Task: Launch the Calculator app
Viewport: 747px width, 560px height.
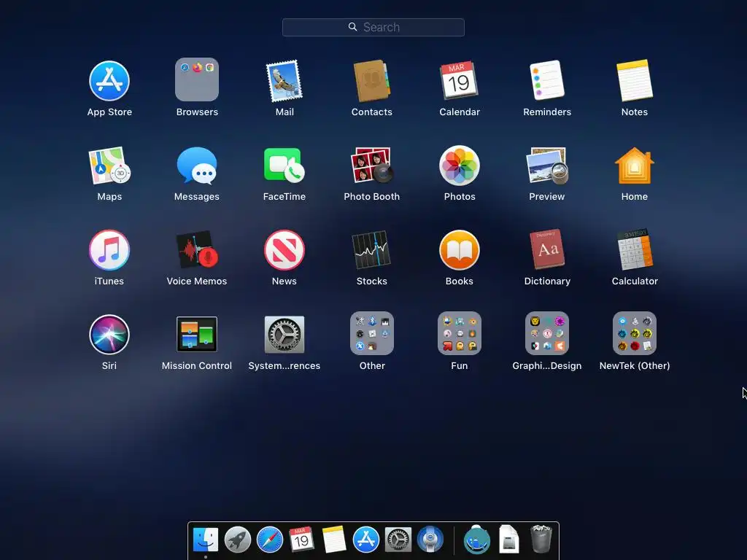Action: [x=635, y=249]
